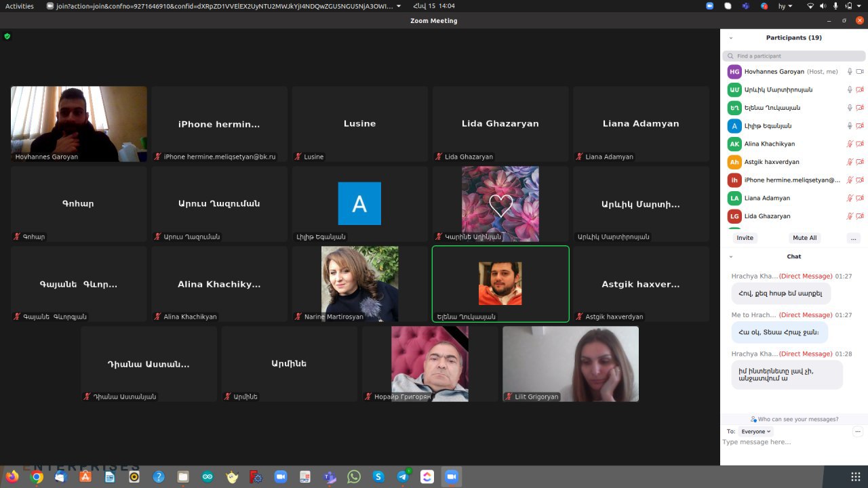Open chat '...' more options menu

tap(858, 431)
